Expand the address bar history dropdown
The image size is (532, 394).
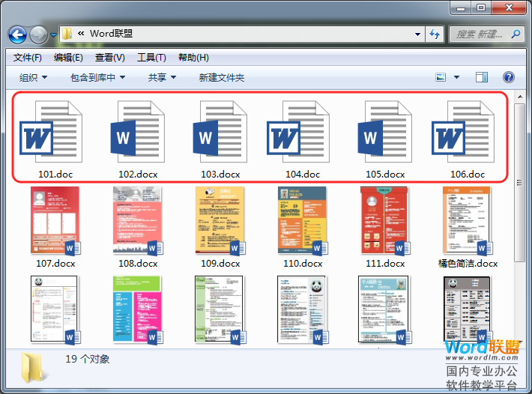point(417,34)
